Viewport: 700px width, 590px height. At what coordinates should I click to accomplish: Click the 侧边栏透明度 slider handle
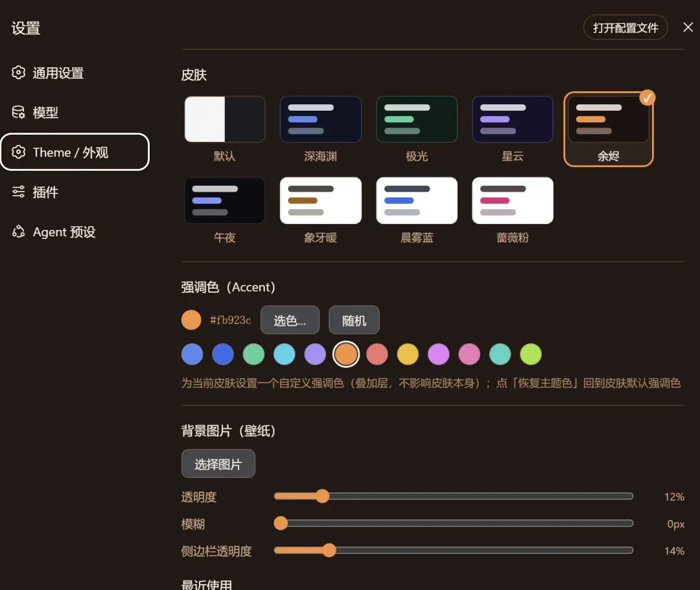click(329, 550)
